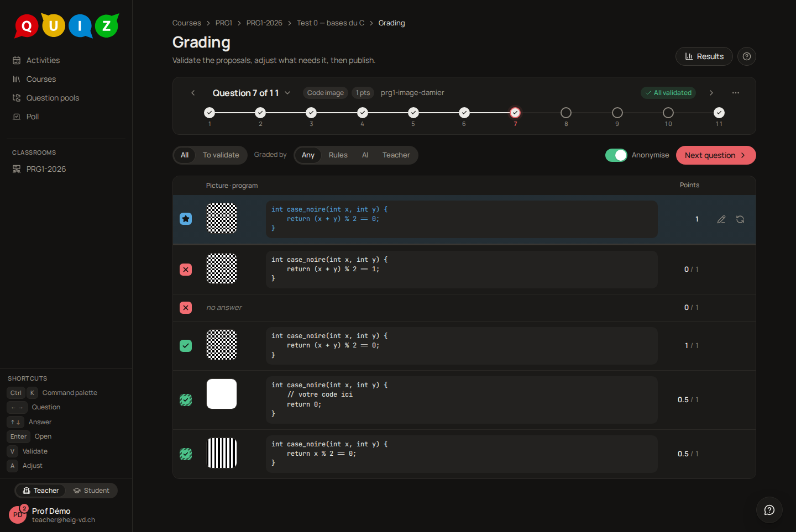Click the PRG1 breadcrumb
The image size is (796, 532).
tap(224, 23)
